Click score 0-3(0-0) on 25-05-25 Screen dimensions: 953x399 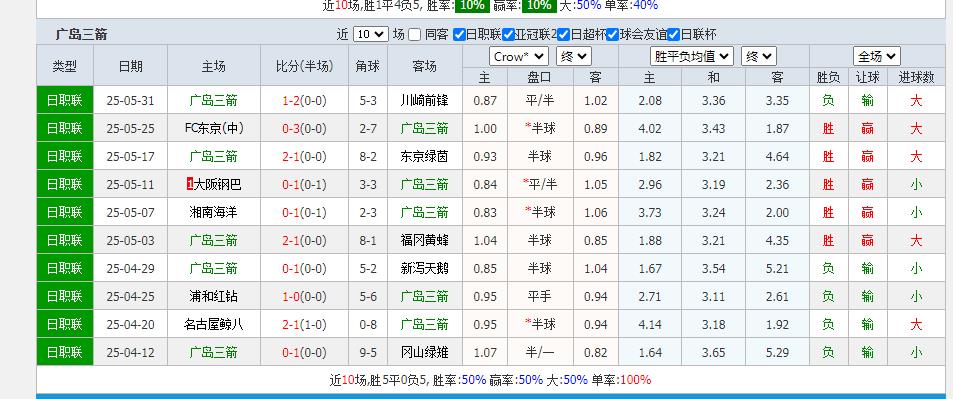[304, 128]
